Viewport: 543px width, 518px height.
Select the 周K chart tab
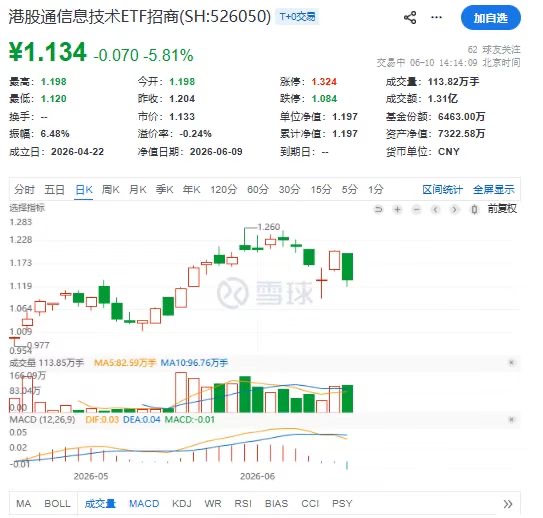pyautogui.click(x=110, y=189)
